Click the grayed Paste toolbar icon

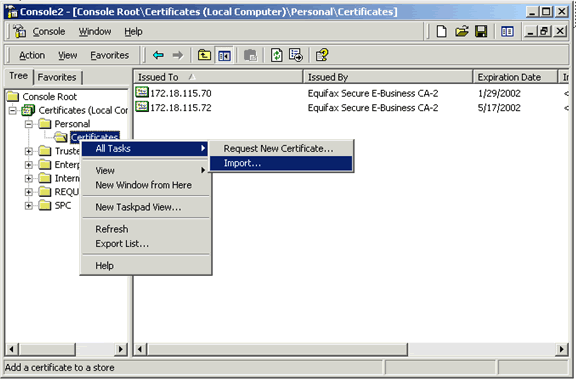coord(251,55)
